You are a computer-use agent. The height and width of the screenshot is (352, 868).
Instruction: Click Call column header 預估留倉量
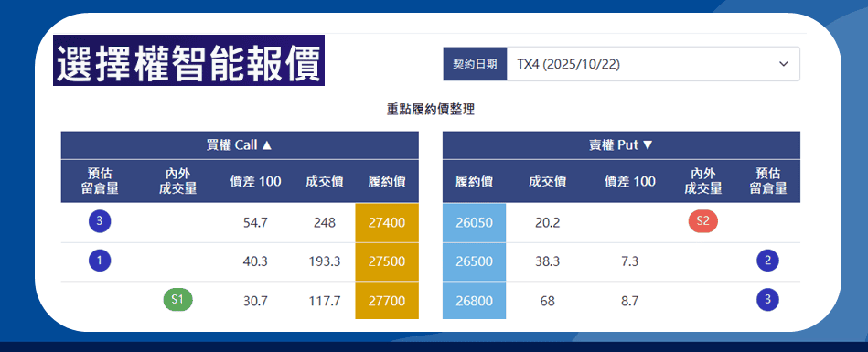[x=100, y=181]
